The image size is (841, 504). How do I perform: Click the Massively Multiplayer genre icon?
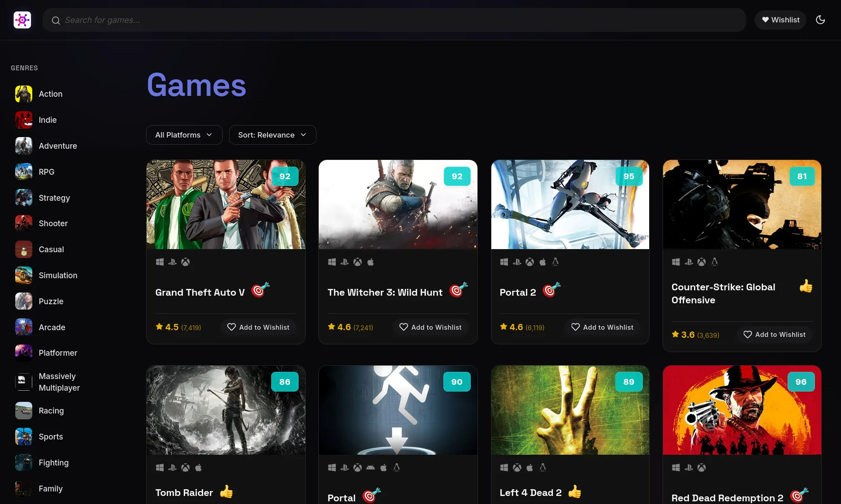[x=24, y=382]
